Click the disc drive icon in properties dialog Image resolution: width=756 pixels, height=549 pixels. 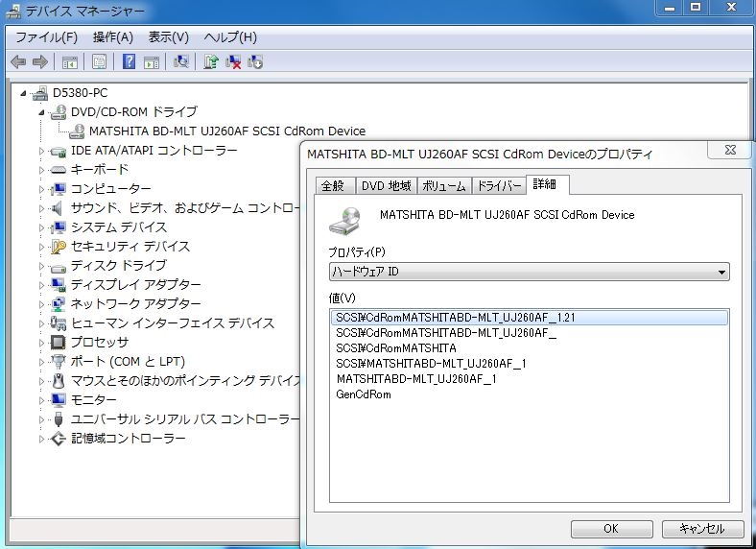(345, 221)
